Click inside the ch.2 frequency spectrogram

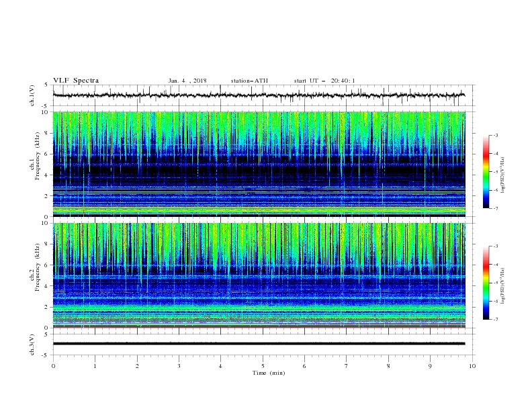259,275
